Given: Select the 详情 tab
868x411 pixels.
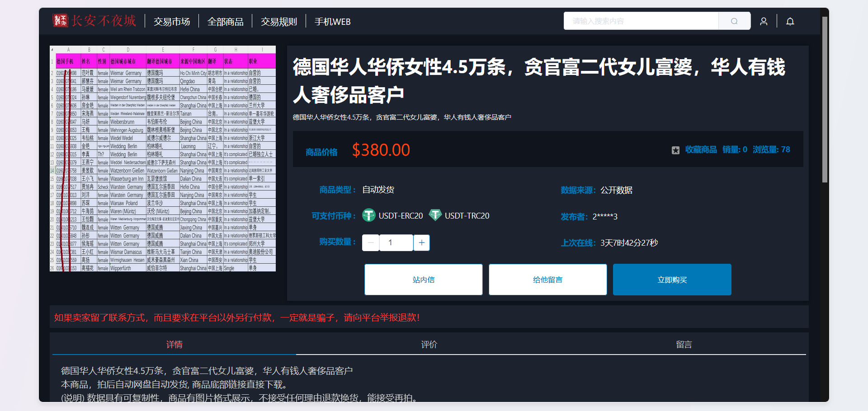Looking at the screenshot, I should pos(174,345).
